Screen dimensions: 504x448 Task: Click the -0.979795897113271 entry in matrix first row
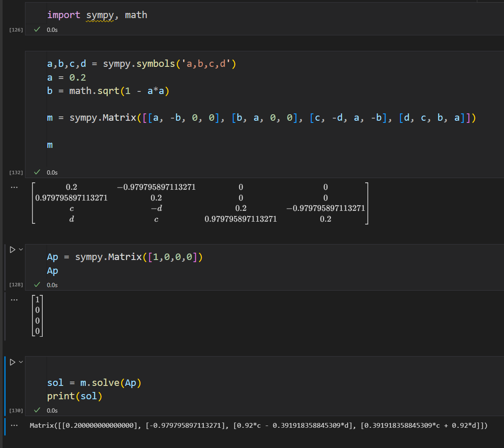(156, 187)
